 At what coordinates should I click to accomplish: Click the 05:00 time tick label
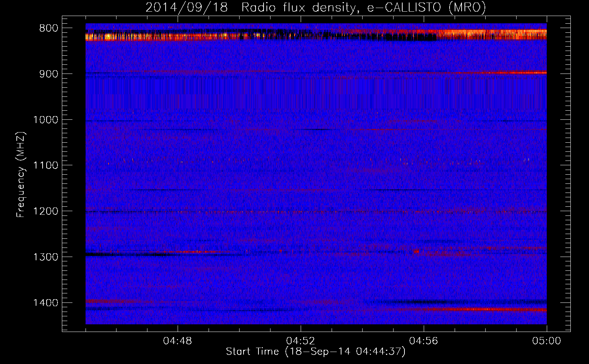(x=547, y=341)
